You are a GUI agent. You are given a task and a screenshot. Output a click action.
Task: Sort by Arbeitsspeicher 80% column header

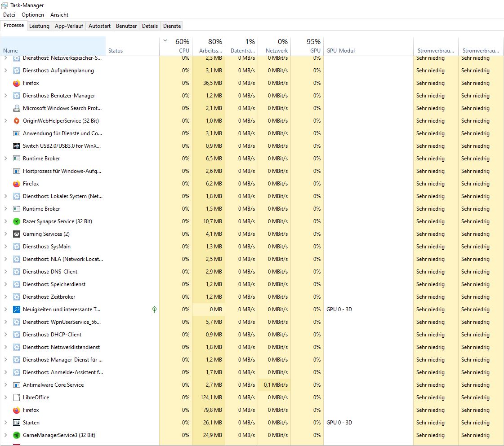(209, 46)
